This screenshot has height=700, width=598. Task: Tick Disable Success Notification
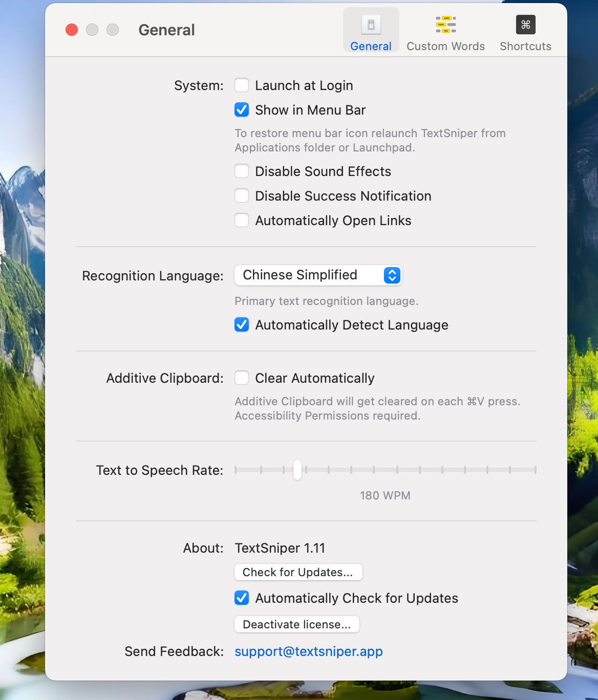pyautogui.click(x=242, y=195)
